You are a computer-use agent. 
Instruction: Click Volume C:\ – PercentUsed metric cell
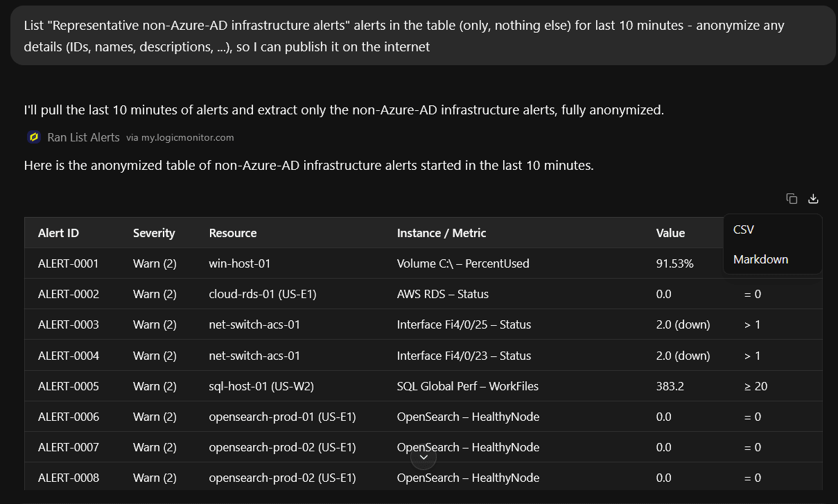tap(463, 263)
